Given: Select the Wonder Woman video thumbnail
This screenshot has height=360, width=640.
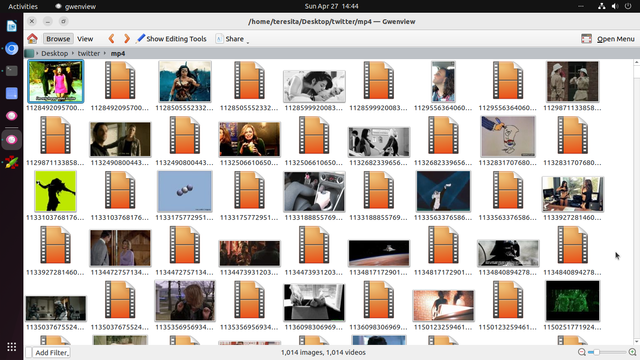Looking at the screenshot, I should click(185, 81).
